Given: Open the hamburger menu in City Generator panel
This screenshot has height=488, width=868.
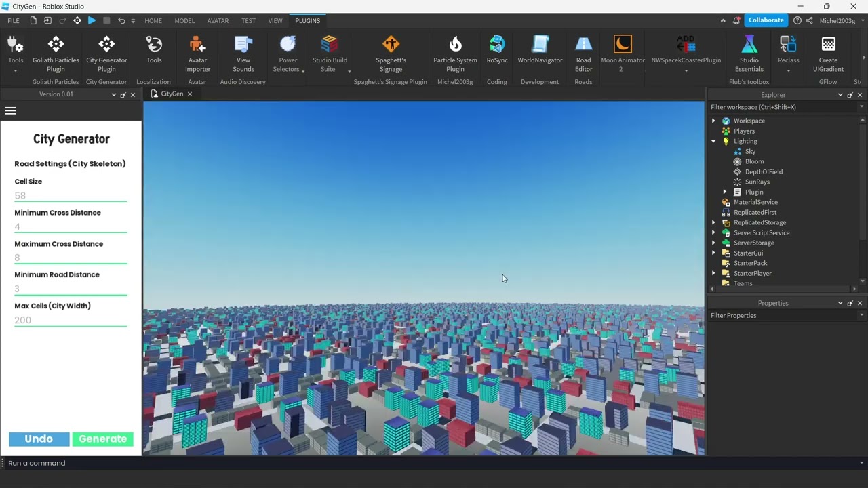Looking at the screenshot, I should pos(10,110).
